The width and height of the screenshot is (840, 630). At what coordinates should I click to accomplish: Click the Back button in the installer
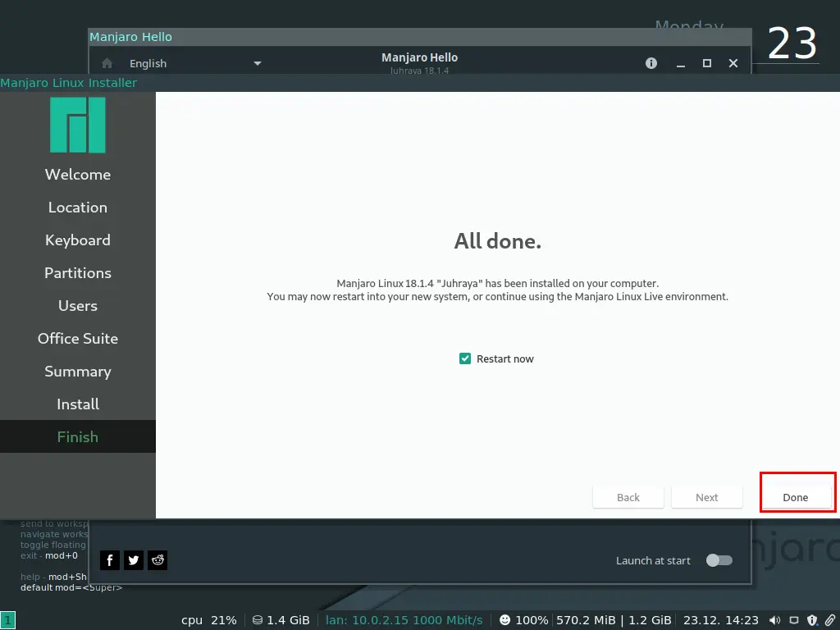628,497
